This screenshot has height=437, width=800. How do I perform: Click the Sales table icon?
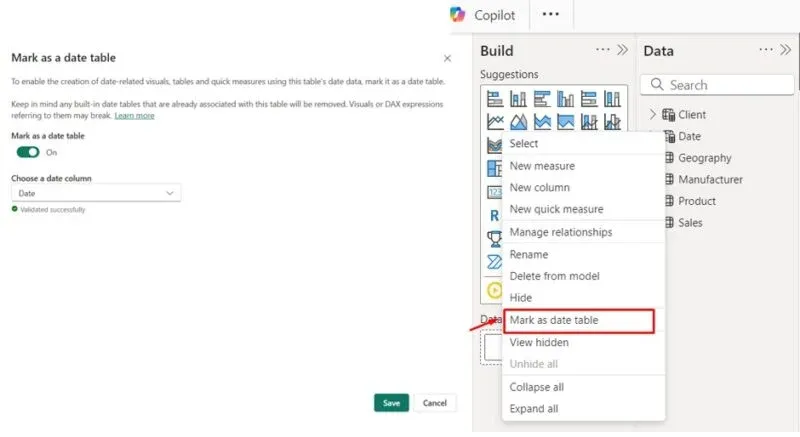[669, 222]
